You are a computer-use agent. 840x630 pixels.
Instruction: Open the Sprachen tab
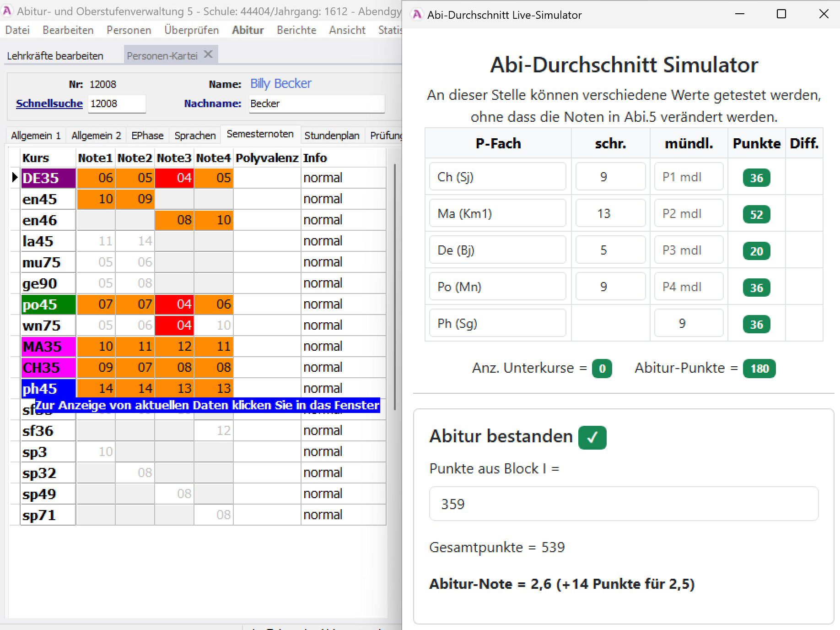click(x=195, y=136)
